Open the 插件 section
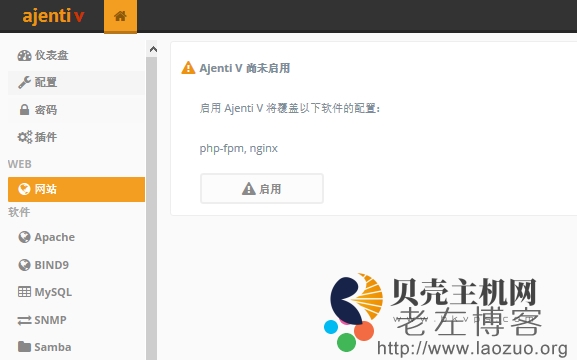Image resolution: width=577 pixels, height=360 pixels. 76,137
